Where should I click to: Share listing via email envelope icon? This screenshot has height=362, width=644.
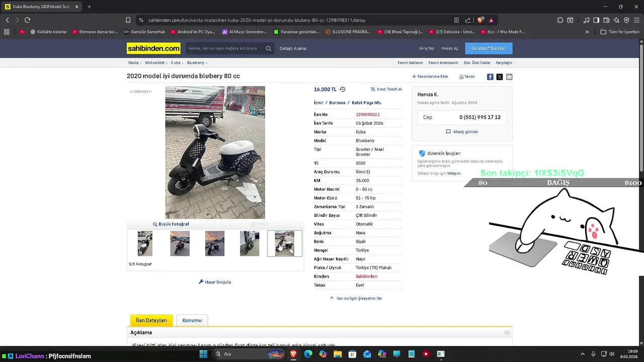(509, 77)
